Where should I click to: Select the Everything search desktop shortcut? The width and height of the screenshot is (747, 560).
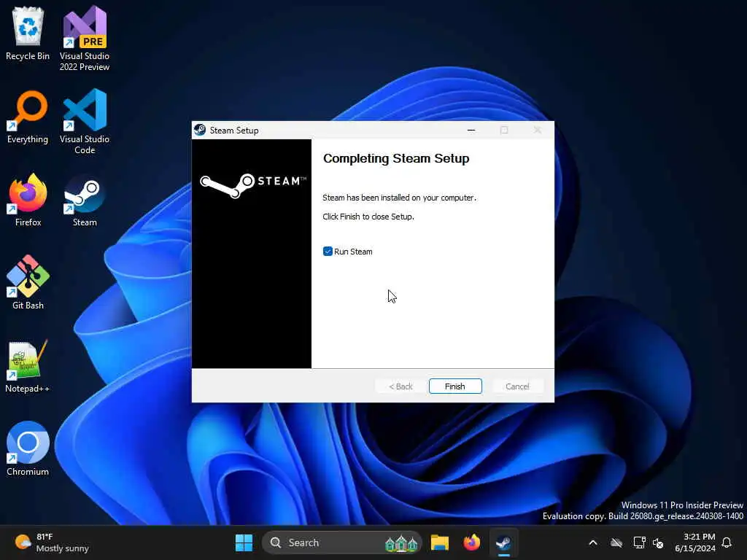28,117
